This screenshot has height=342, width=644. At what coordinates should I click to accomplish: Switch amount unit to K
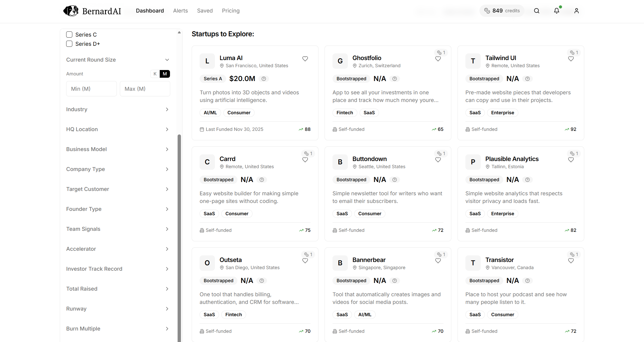[x=155, y=74]
